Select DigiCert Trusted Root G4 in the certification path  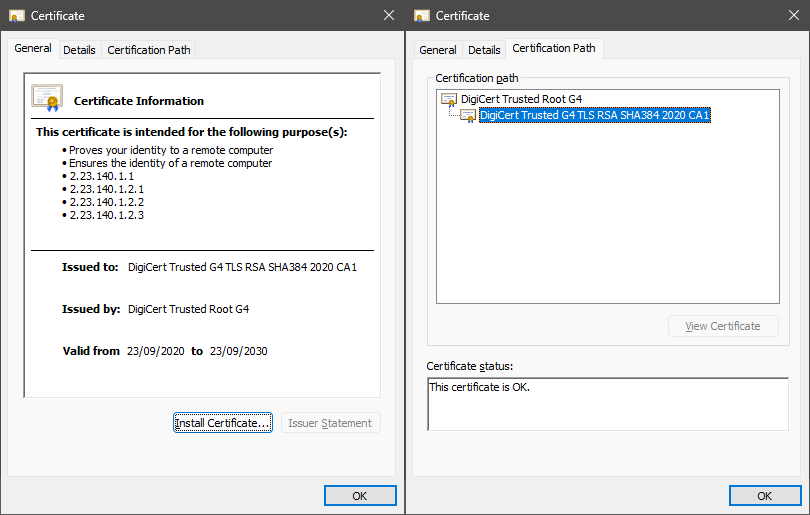click(x=521, y=99)
